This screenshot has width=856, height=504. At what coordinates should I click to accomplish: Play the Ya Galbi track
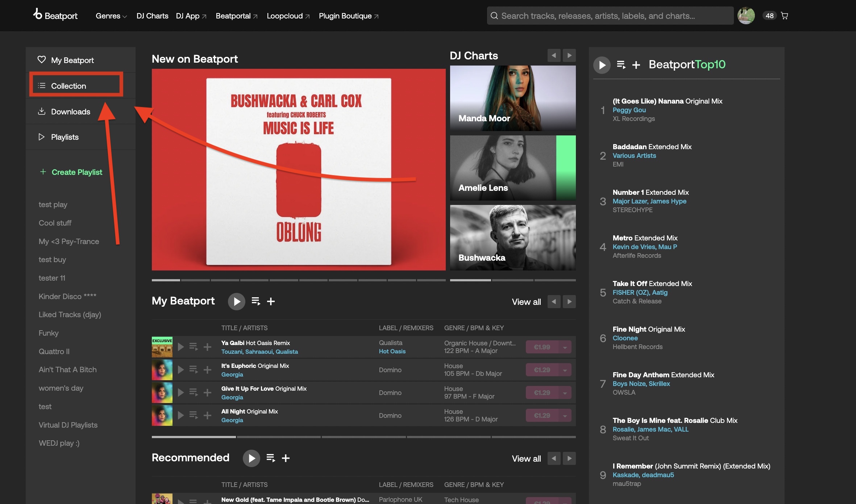[180, 347]
